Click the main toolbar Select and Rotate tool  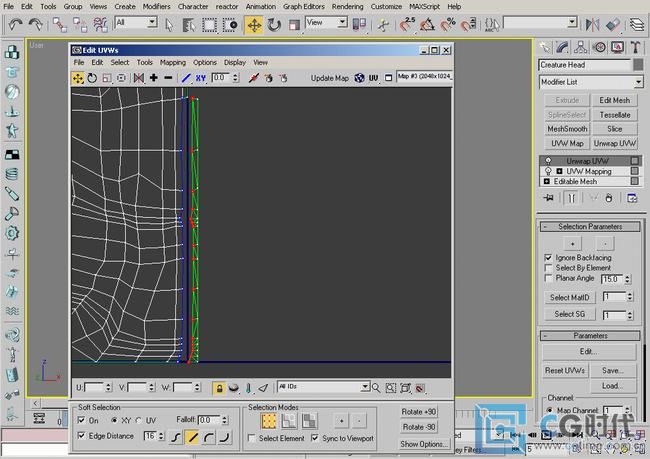tap(274, 25)
